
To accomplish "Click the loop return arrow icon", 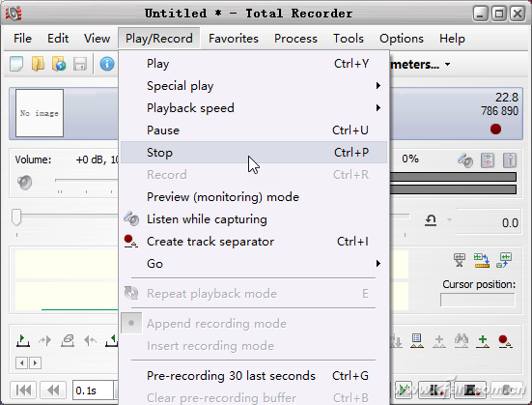I will click(x=431, y=220).
